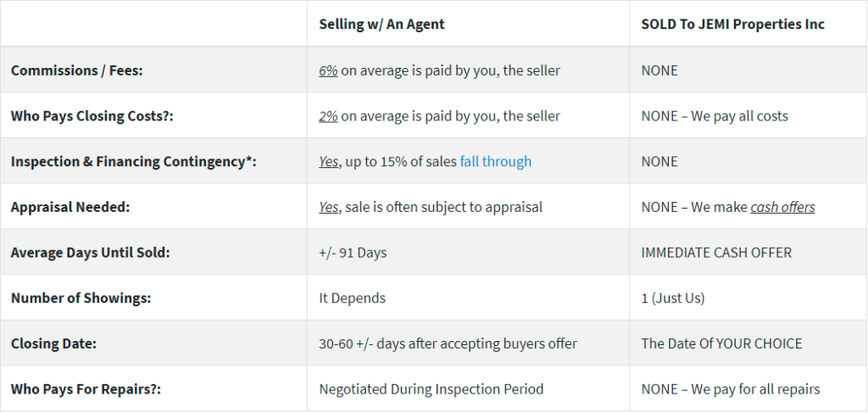Click "NONE – We pay for all repairs"

(731, 388)
